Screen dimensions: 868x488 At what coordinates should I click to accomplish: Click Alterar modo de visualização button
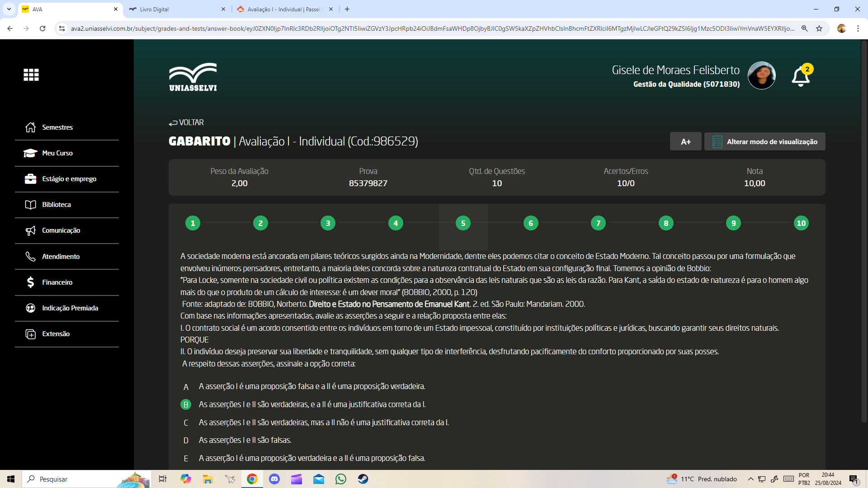point(764,141)
